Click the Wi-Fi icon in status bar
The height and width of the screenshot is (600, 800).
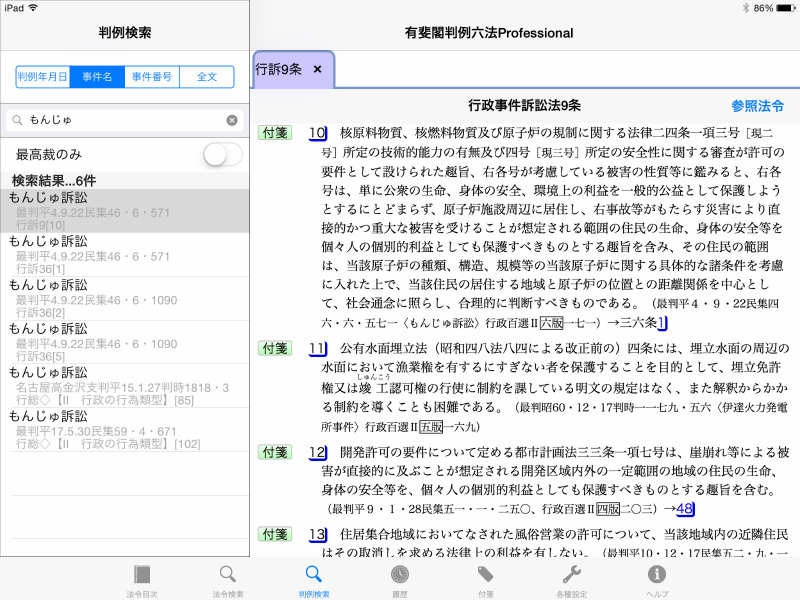tap(33, 8)
